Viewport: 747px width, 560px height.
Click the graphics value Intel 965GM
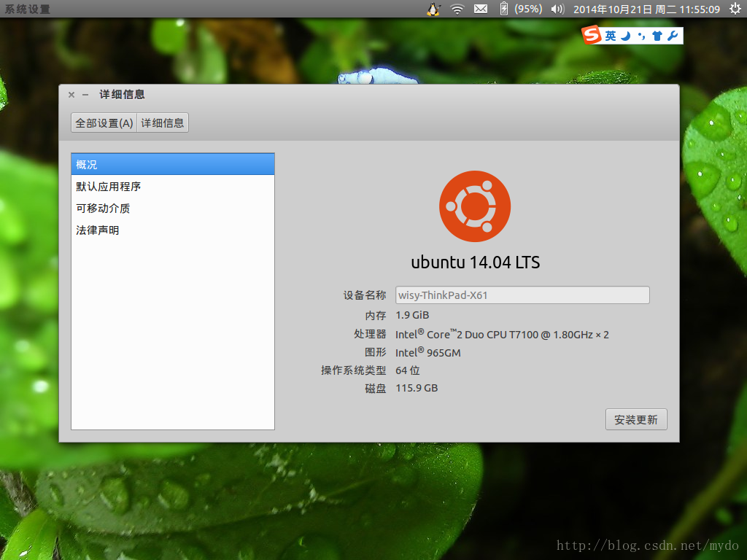[427, 352]
